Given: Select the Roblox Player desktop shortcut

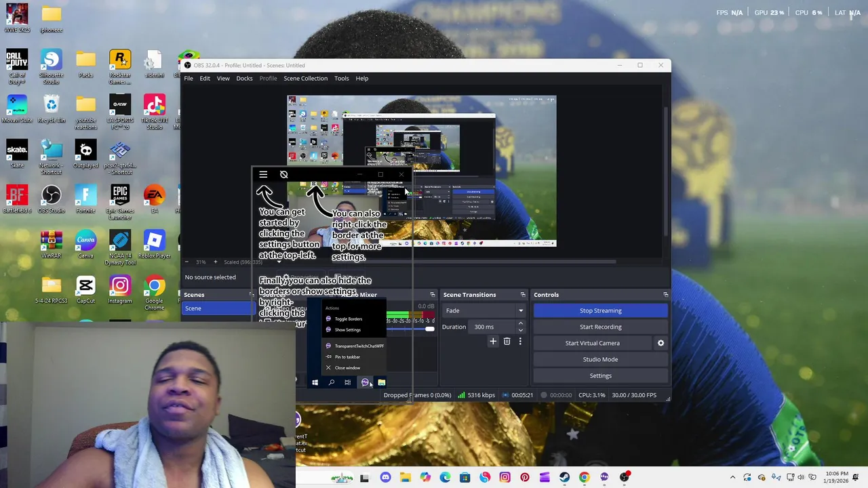Looking at the screenshot, I should pos(155,245).
